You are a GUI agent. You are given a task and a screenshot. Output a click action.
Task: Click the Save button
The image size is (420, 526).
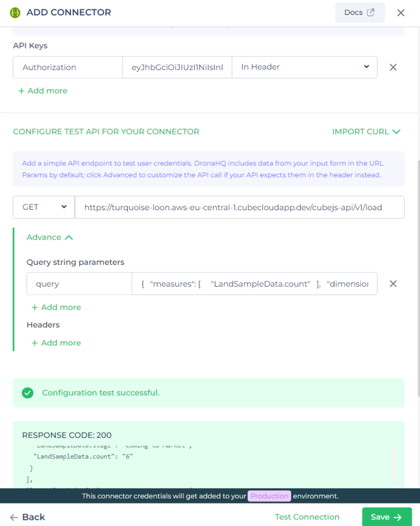point(387,517)
